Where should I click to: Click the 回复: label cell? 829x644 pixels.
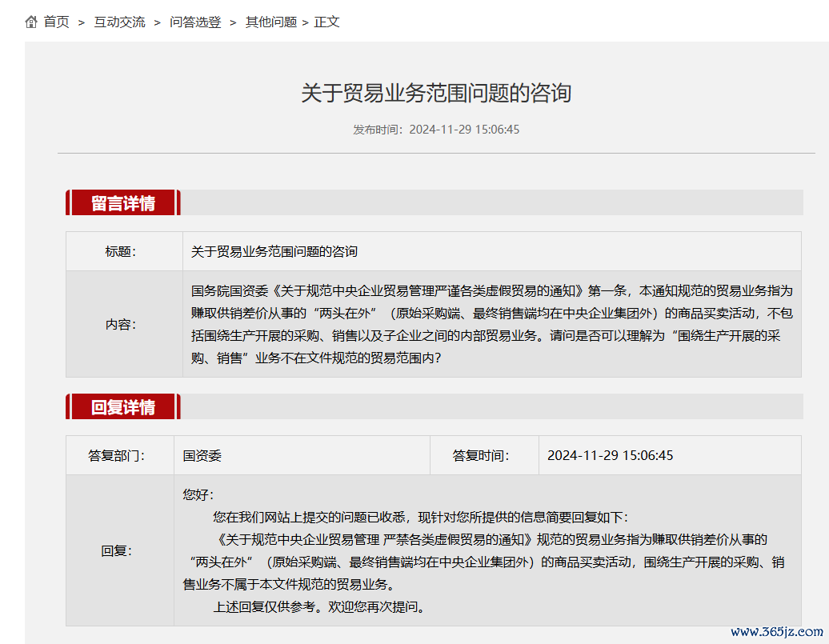[120, 550]
